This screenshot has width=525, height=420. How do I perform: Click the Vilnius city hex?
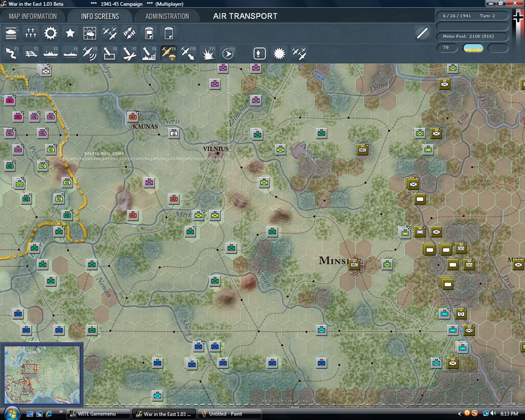(217, 153)
